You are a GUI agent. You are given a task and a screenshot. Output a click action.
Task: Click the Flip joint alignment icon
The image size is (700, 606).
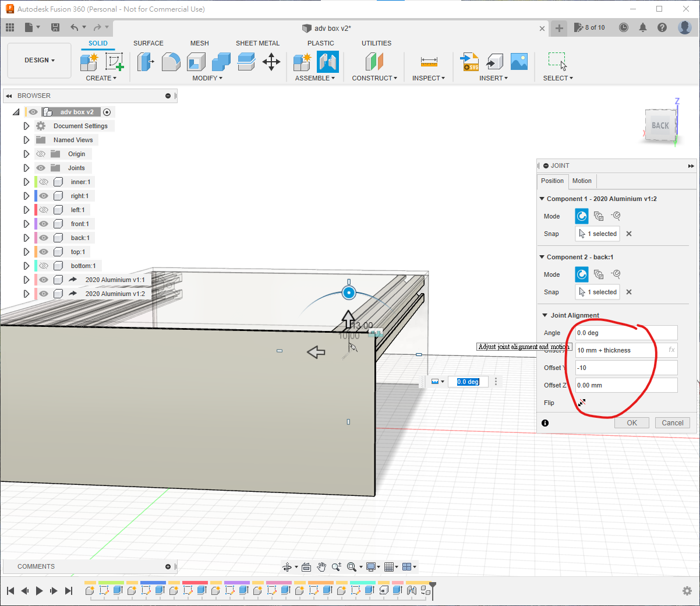581,403
